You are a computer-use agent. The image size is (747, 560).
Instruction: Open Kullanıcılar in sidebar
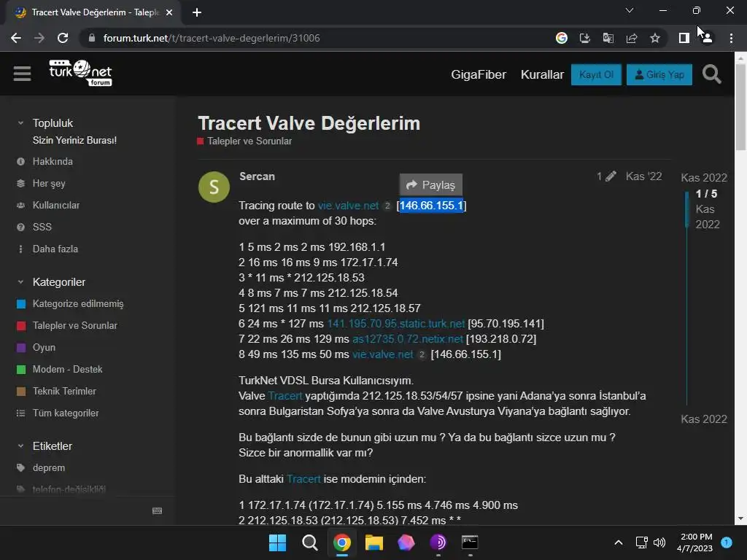pos(55,205)
